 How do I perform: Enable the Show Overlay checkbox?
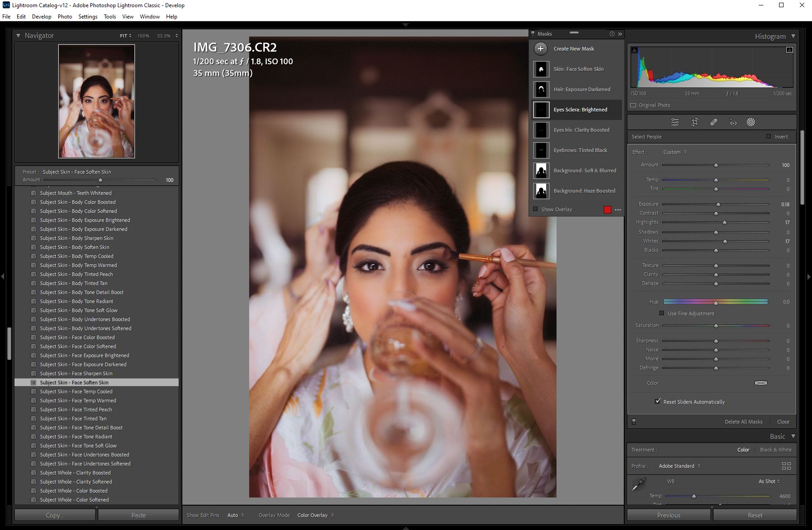click(535, 209)
